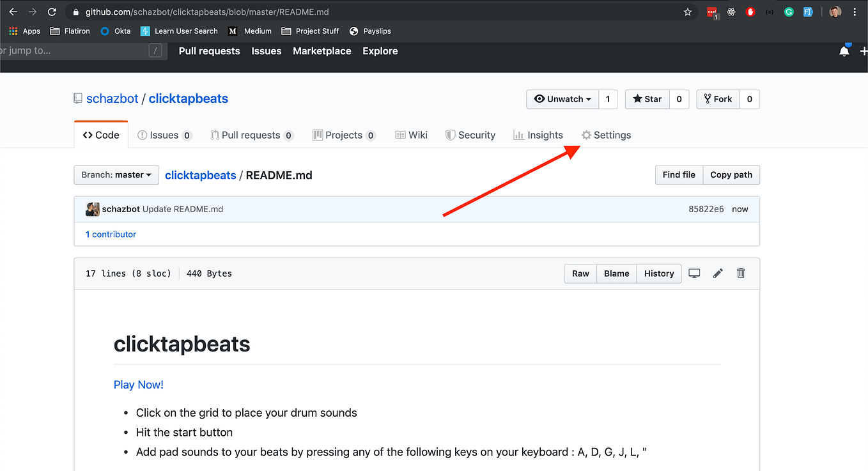Image resolution: width=868 pixels, height=471 pixels.
Task: Star the repository
Action: click(x=647, y=99)
